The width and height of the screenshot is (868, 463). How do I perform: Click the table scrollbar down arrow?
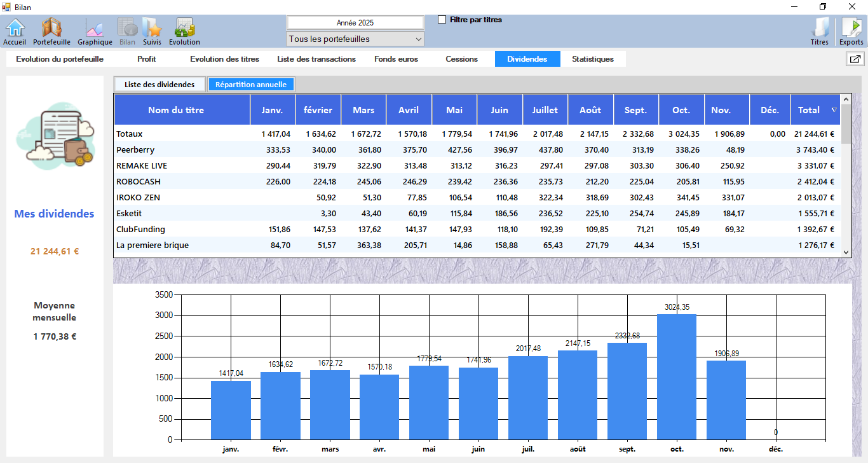(846, 252)
